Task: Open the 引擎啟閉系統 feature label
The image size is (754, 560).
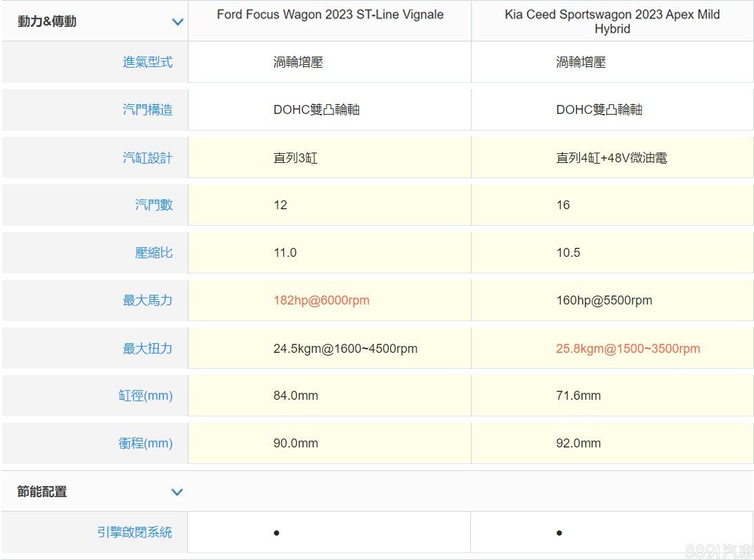Action: (x=135, y=532)
